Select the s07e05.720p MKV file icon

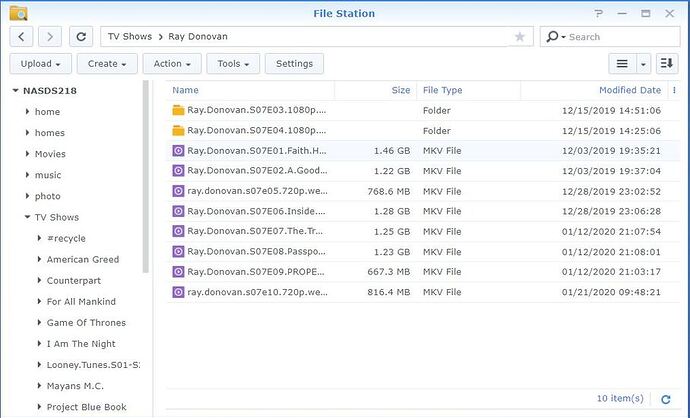coord(178,191)
